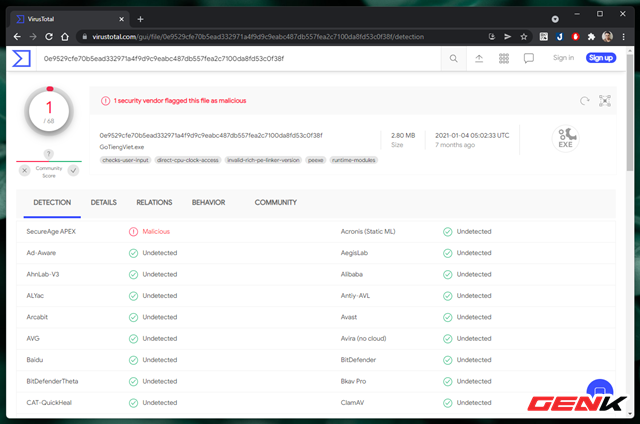Click the Sign in link
Viewport: 640px width, 424px height.
pos(563,58)
